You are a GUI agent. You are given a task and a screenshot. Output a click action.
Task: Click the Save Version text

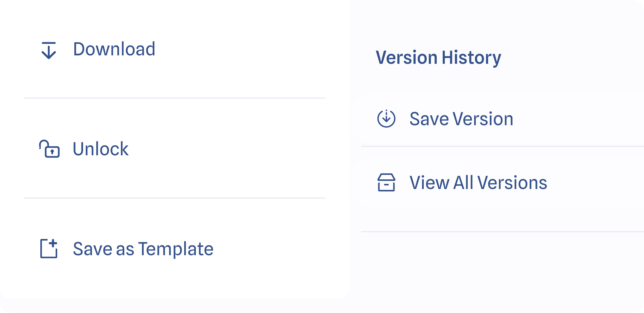(461, 119)
